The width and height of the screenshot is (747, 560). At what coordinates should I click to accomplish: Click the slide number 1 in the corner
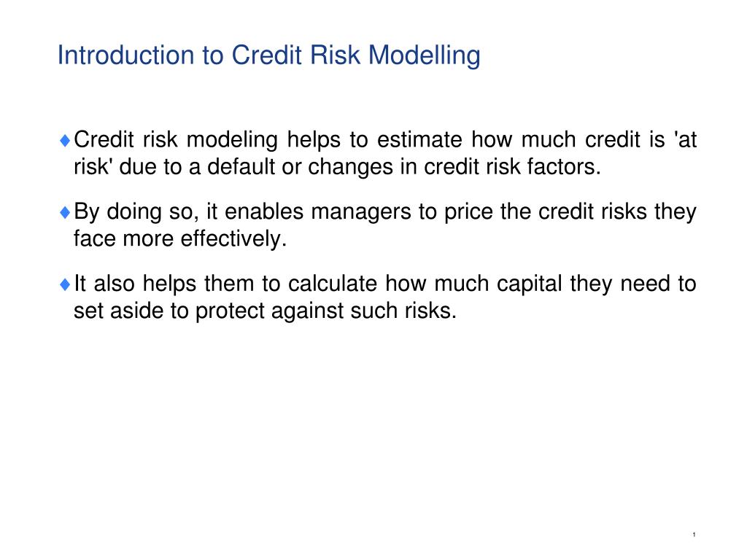[694, 534]
